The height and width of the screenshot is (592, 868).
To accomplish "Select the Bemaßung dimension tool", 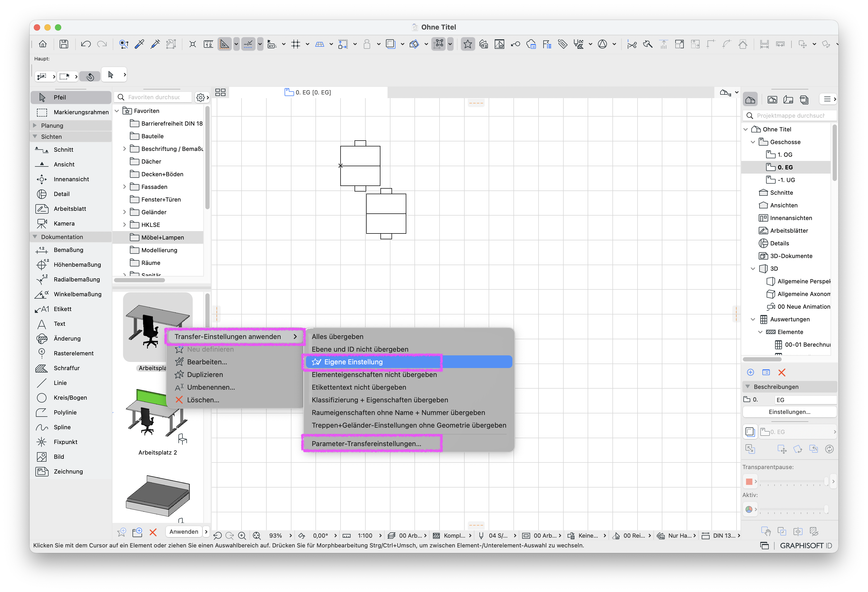I will point(71,250).
